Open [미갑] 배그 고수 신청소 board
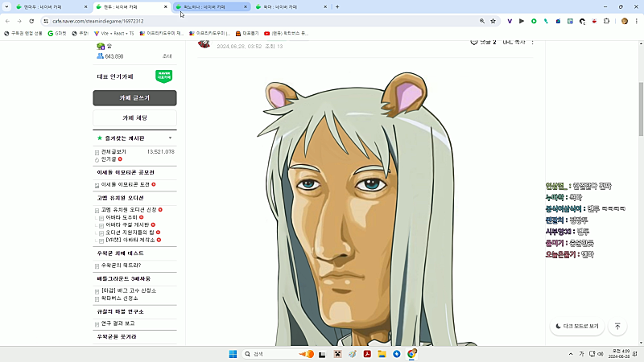644x362 pixels. tap(129, 290)
